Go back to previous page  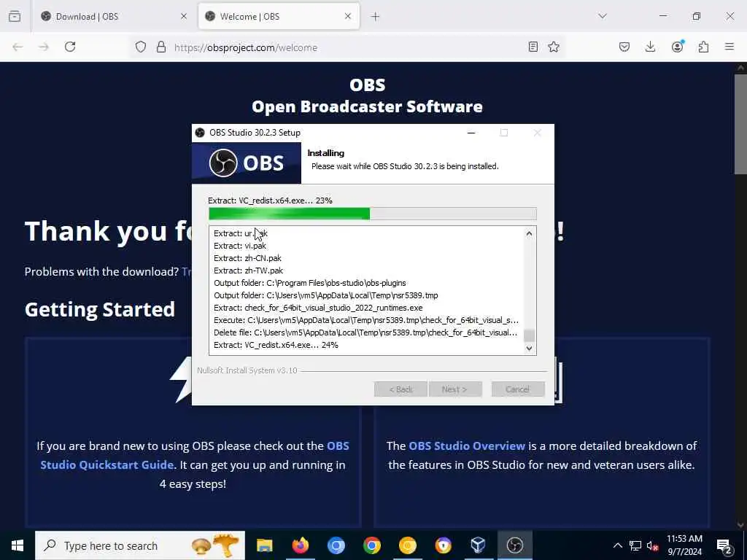18,47
